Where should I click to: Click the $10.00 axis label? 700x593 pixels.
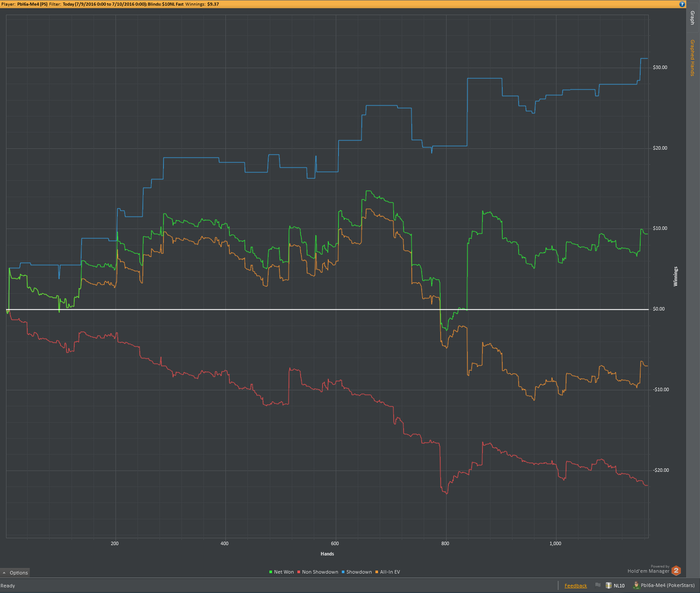tap(660, 228)
